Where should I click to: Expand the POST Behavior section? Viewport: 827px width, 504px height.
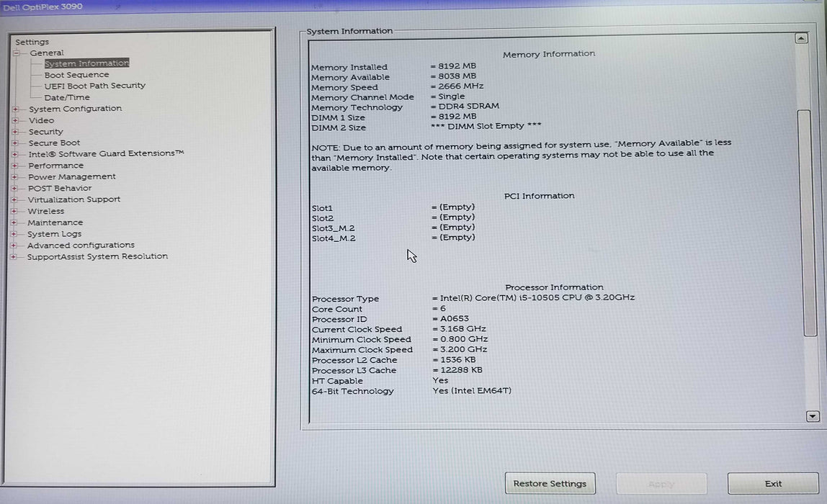click(15, 188)
